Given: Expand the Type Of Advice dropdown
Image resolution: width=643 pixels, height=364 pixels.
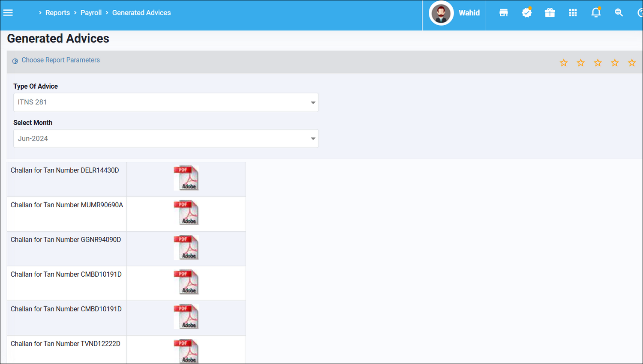Looking at the screenshot, I should click(x=166, y=102).
